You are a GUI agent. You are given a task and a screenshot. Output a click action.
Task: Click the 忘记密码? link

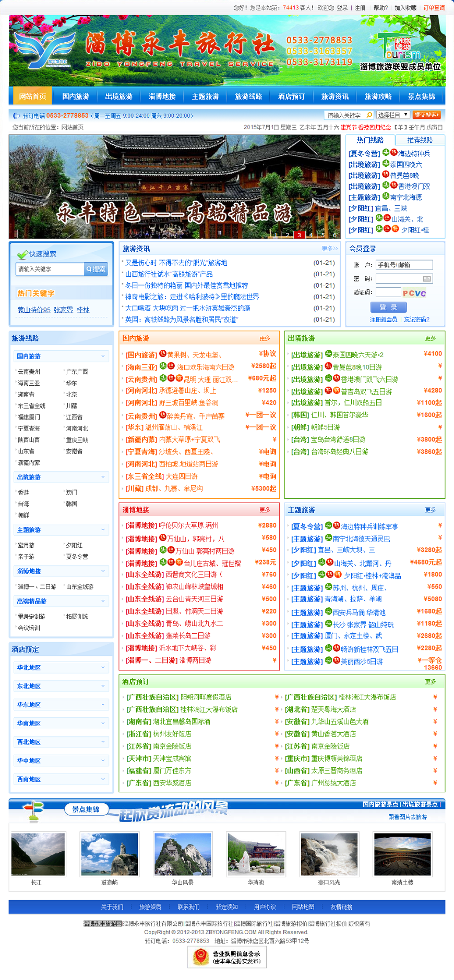click(x=417, y=320)
